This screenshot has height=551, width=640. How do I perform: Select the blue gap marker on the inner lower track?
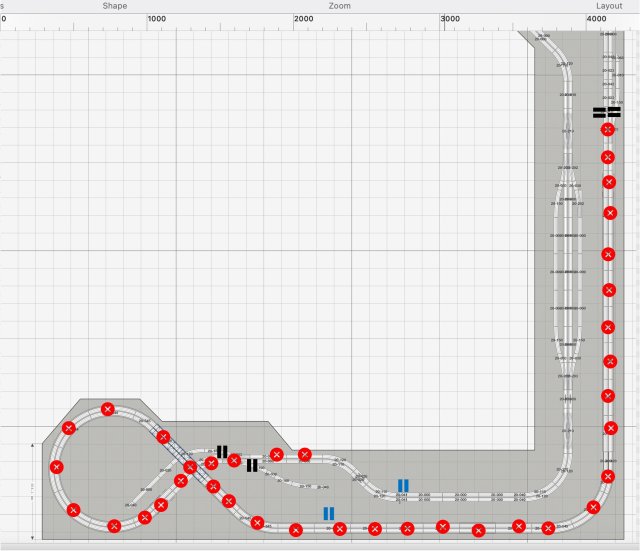403,486
